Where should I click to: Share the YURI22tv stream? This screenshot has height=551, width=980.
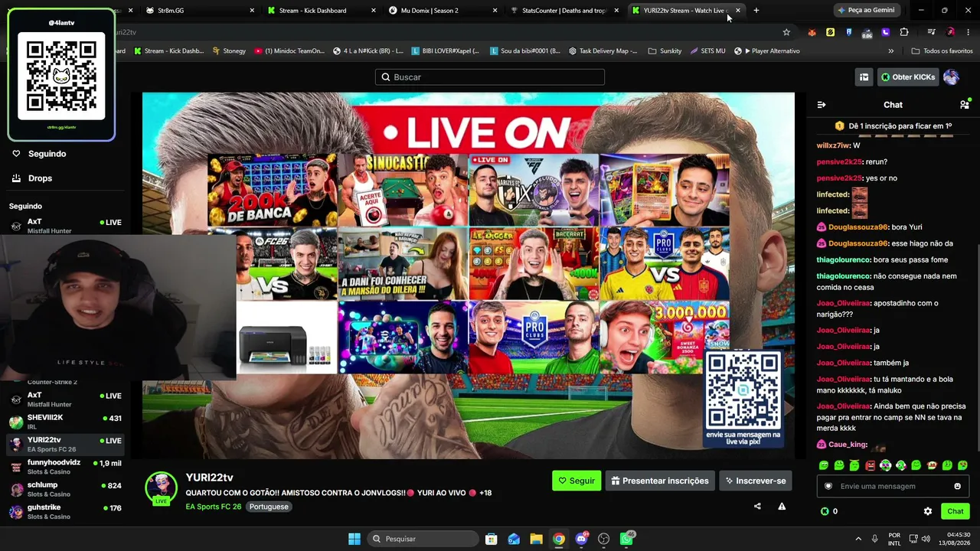tap(757, 506)
